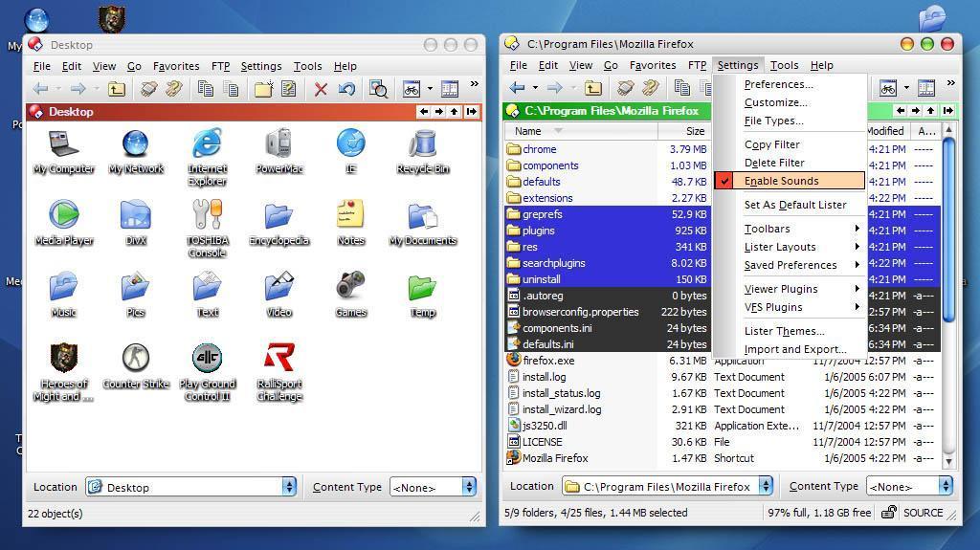The image size is (980, 550).
Task: Open the Lister Layouts submenu
Action: coord(790,247)
